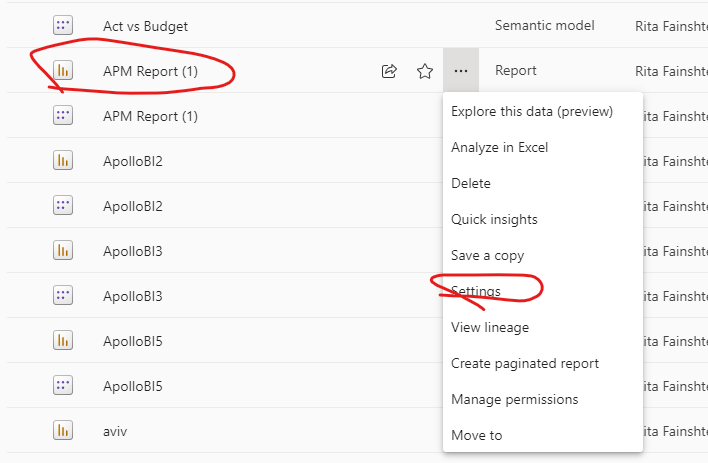Click the owner name next to the "Report" type
708x463 pixels.
click(x=671, y=71)
